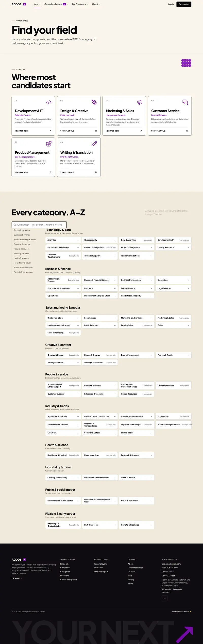Viewport: 203px width, 644px height.
Task: Click the Get started button
Action: [184, 4]
